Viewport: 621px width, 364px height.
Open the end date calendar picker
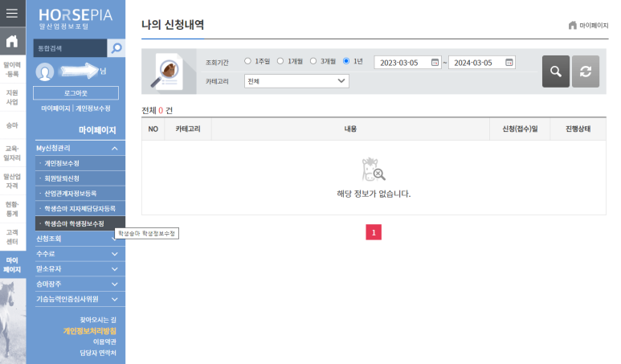509,62
